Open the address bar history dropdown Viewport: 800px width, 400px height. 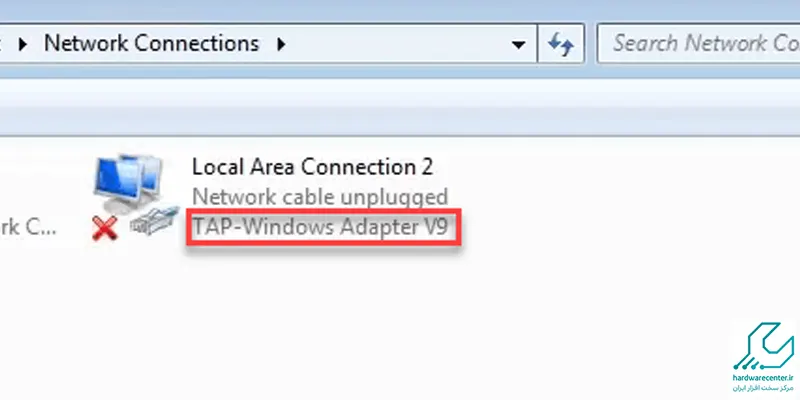coord(518,45)
